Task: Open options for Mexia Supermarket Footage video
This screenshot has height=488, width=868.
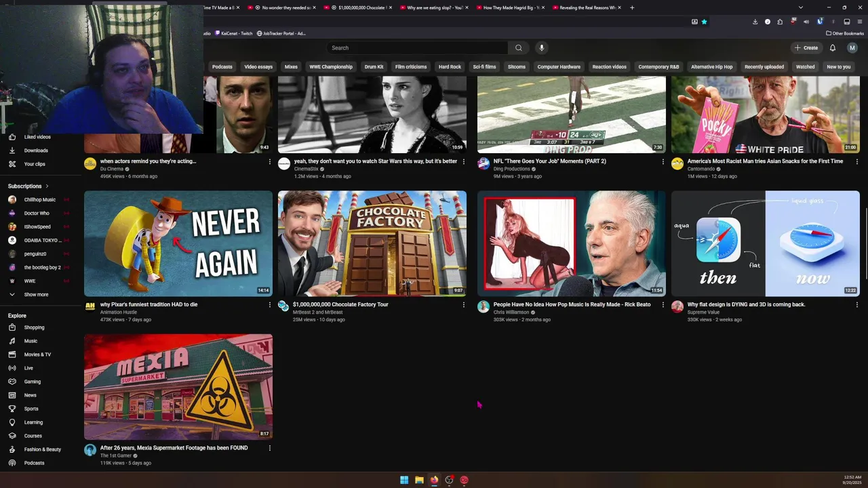Action: (x=270, y=448)
